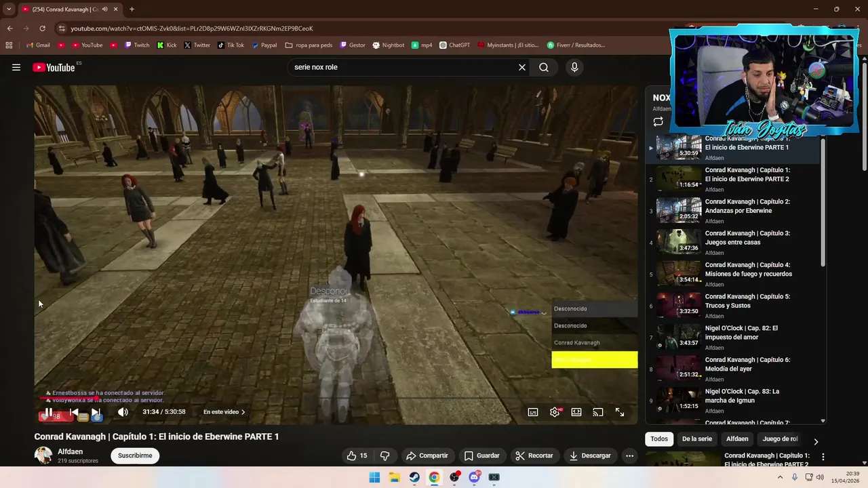Open Capítulo 6: Melodía del ayer

[732, 369]
